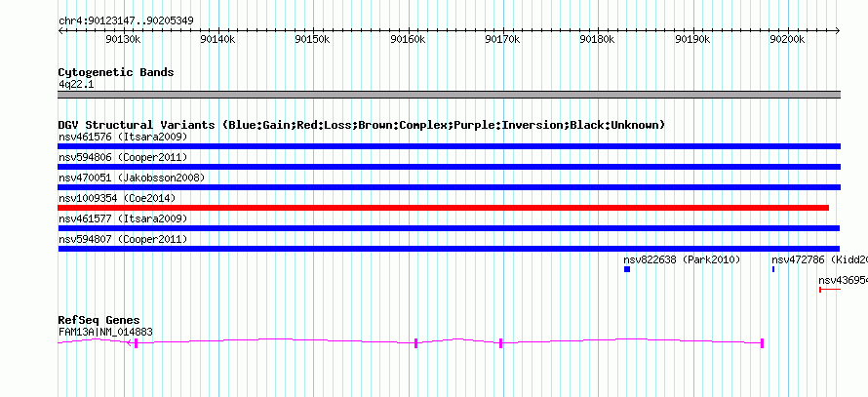Click the blue gain bar for nsv461576
The image size is (868, 397).
[449, 146]
